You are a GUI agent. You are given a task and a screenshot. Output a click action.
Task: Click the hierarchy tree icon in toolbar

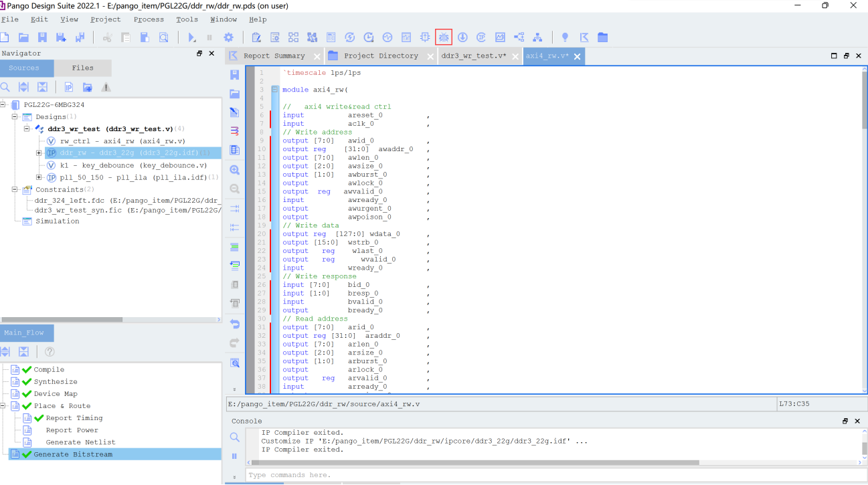point(537,37)
